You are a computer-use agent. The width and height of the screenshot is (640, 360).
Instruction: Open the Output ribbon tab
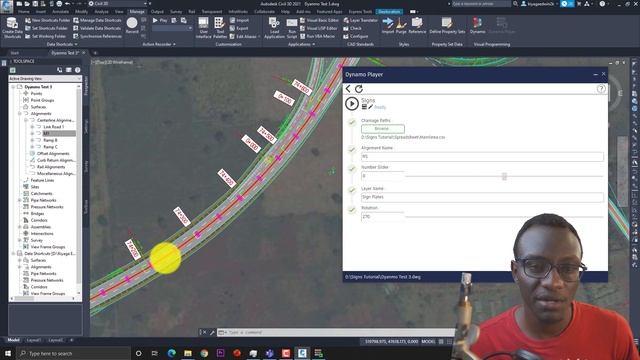pos(157,11)
